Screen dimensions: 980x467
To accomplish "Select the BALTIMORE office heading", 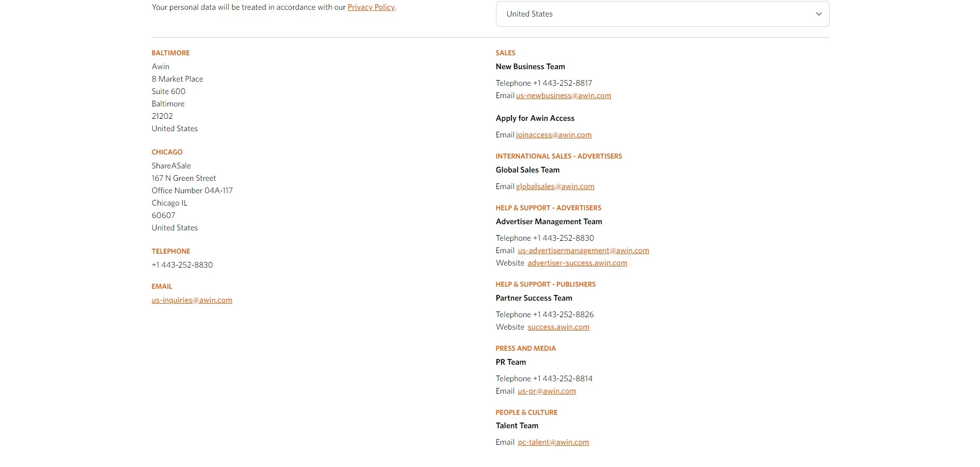I will (x=170, y=53).
